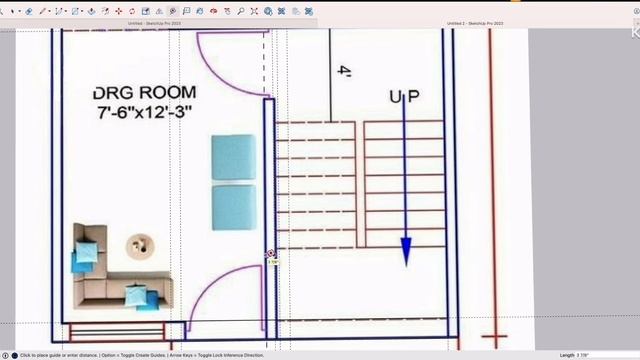
Task: Select the Arc tool
Action: 59,11
